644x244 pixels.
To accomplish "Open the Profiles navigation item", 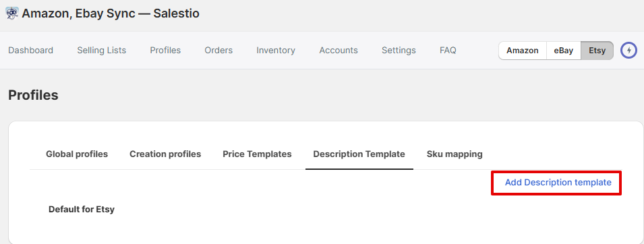I will click(x=165, y=50).
